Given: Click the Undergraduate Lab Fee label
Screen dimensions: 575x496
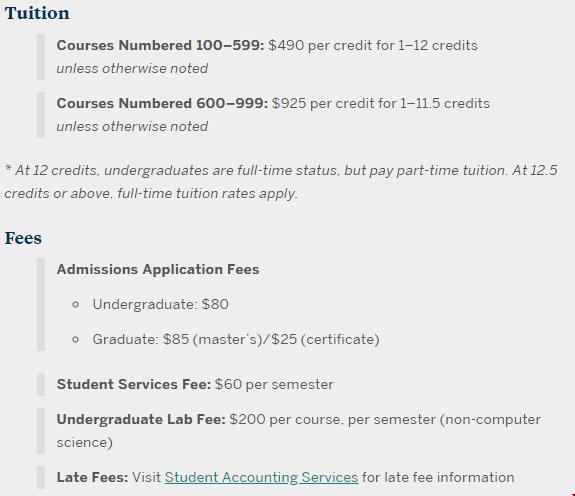Looking at the screenshot, I should pos(141,419).
